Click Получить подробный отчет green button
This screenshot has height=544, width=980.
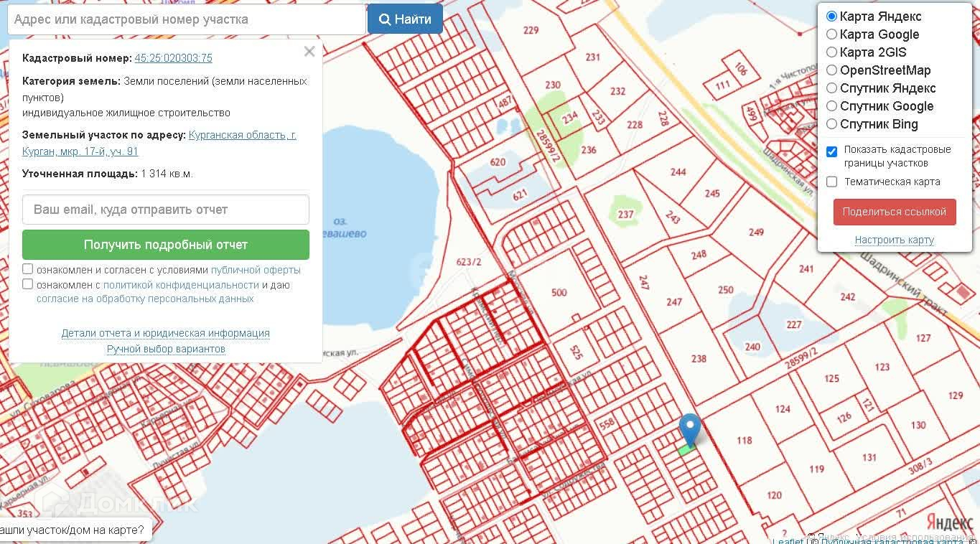click(x=166, y=245)
